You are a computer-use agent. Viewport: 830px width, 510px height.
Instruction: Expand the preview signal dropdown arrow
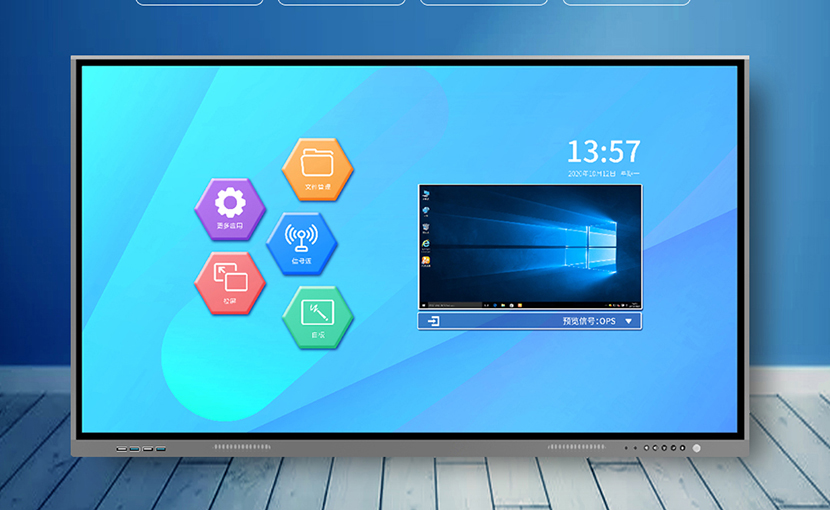point(628,321)
